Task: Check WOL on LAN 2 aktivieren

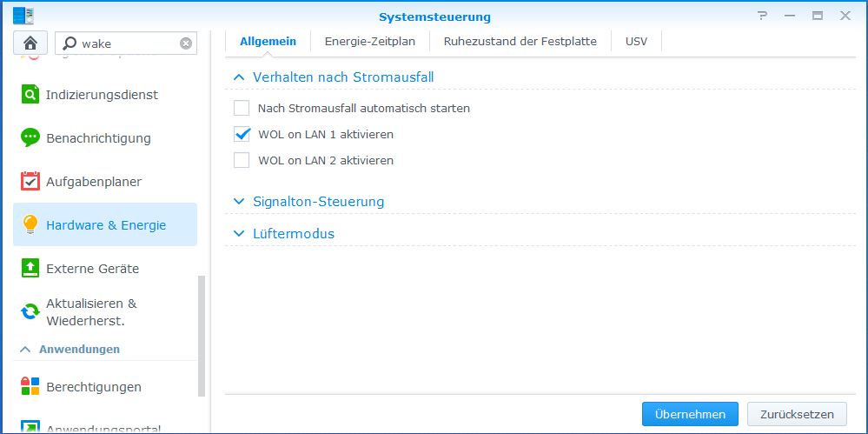Action: click(242, 161)
